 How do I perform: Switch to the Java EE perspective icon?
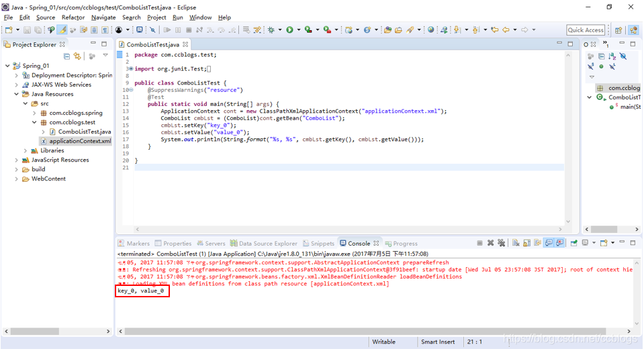pyautogui.click(x=634, y=30)
